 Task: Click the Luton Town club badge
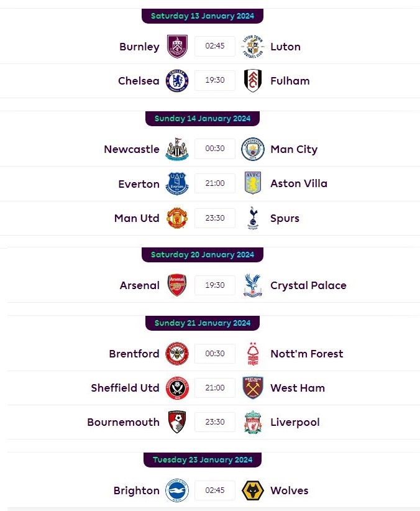[253, 47]
